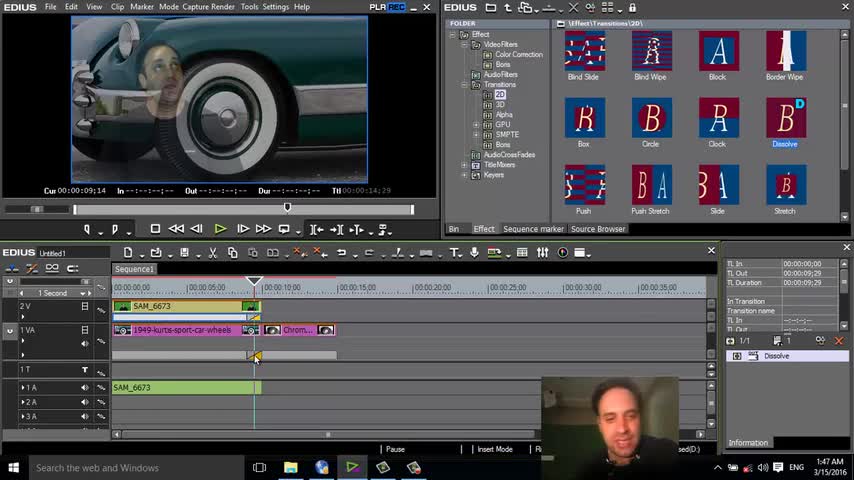Toggle mute on the 1 A audio track
Screen dimensions: 854x480
[x=85, y=388]
